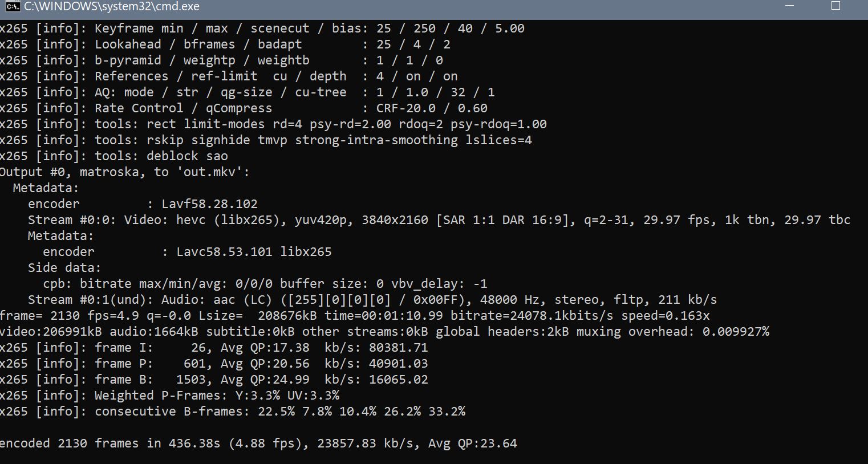Minimize the command prompt window

coord(790,6)
